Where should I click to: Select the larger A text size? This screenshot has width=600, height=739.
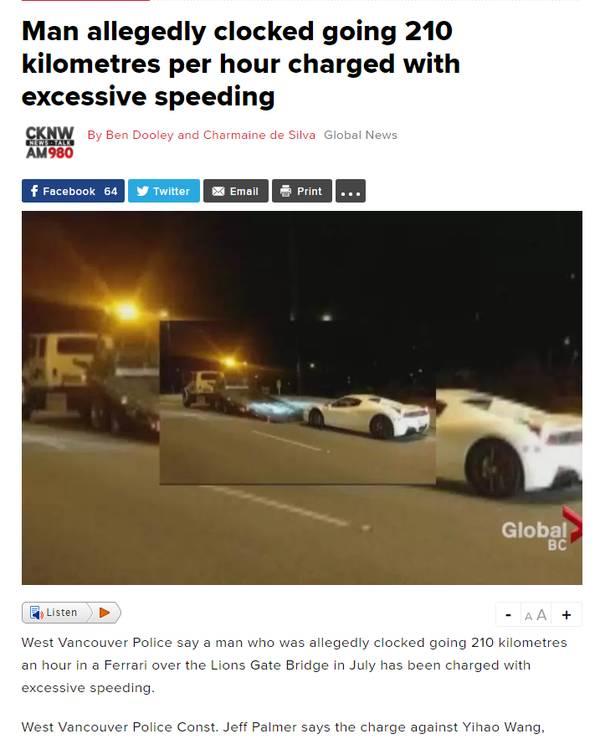click(542, 615)
